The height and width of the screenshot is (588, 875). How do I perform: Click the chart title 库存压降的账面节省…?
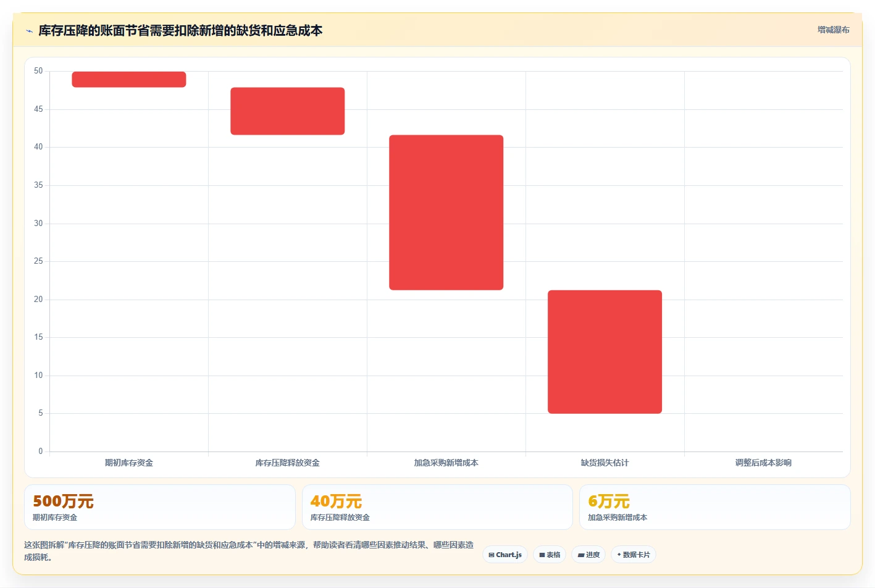tap(180, 31)
